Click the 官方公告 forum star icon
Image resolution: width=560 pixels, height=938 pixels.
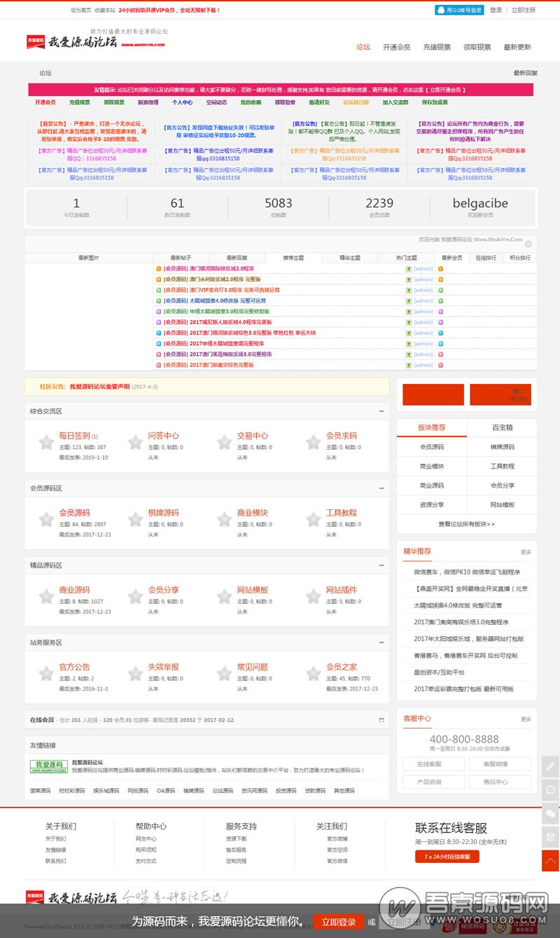point(45,675)
